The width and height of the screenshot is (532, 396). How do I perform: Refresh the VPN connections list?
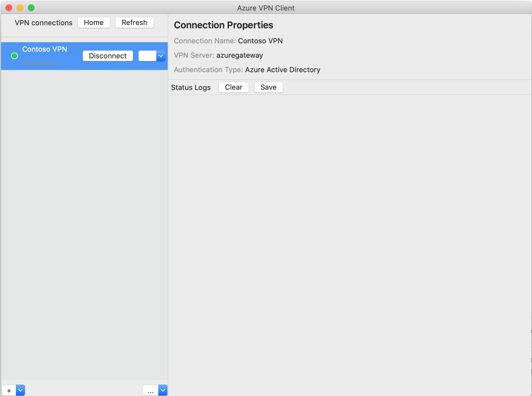coord(134,22)
